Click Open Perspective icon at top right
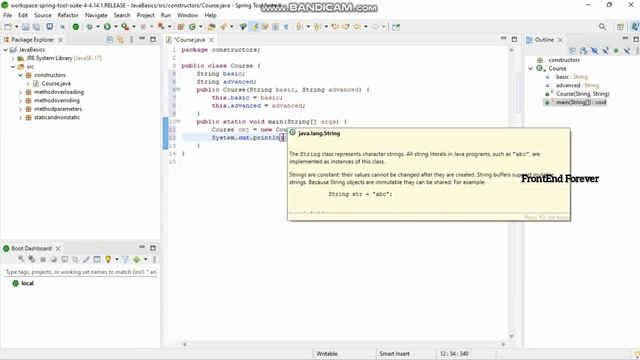Viewport: 640px width, 360px height. (x=620, y=27)
